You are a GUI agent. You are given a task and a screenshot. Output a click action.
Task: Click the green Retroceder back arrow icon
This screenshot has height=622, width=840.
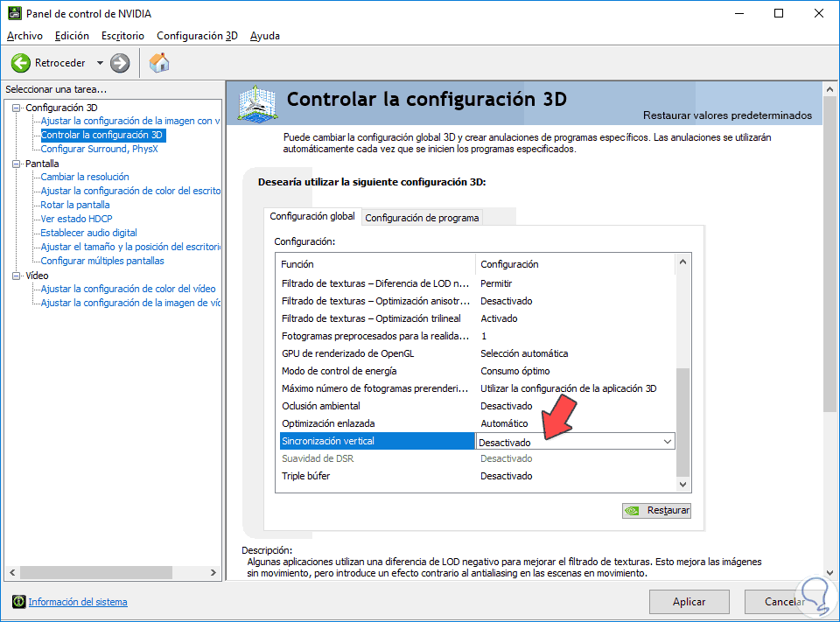(x=21, y=63)
